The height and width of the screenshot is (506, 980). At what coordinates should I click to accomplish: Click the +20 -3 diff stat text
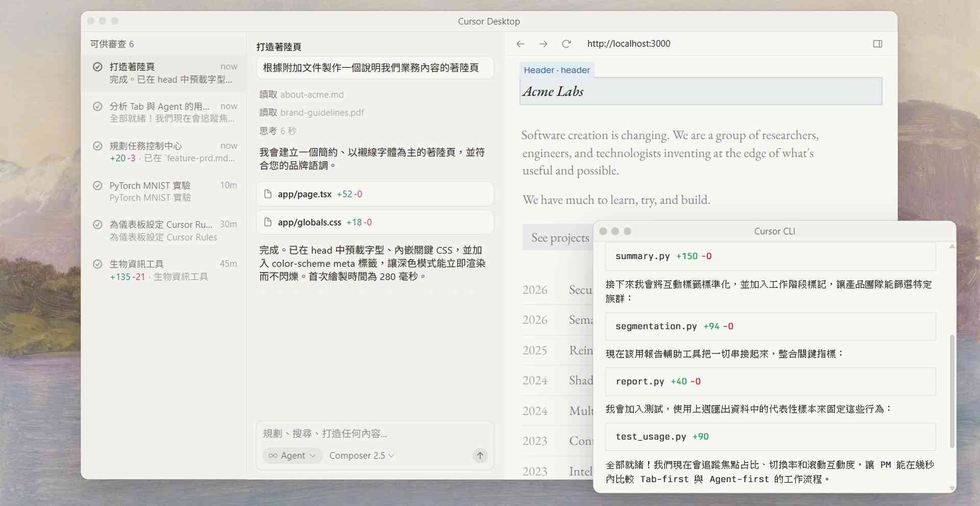pos(122,158)
